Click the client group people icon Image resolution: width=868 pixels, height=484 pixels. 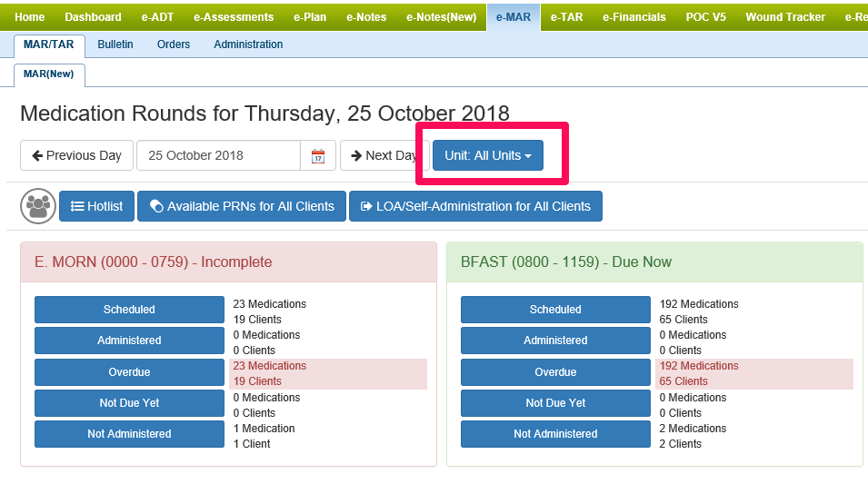(38, 206)
